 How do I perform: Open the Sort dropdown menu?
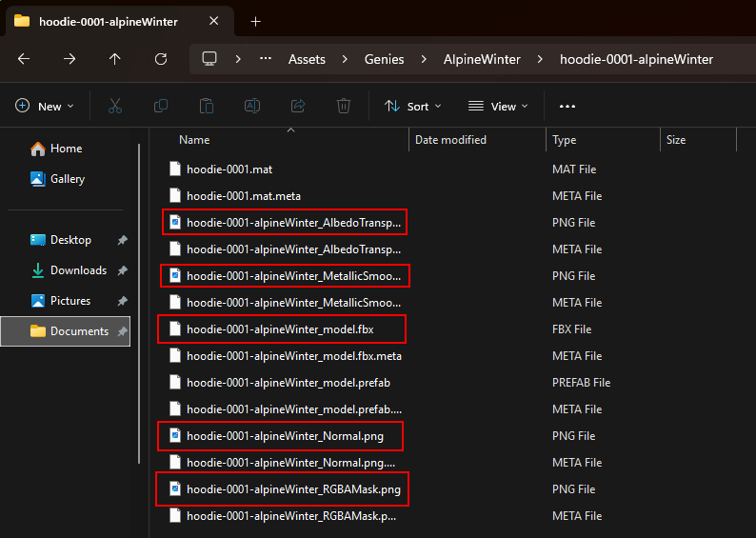[412, 106]
